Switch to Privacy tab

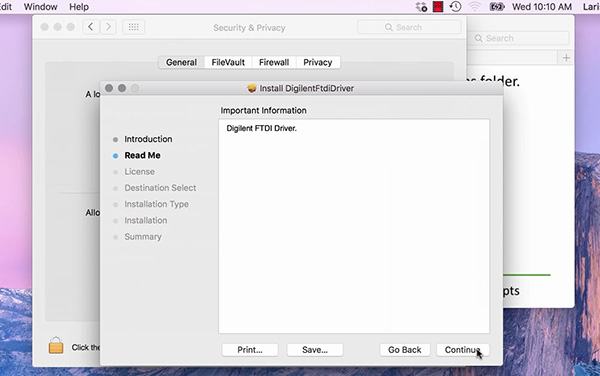pos(318,62)
